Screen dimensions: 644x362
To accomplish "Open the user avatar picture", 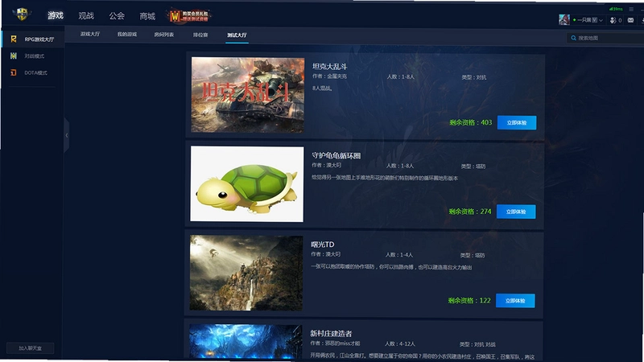I will tap(564, 19).
